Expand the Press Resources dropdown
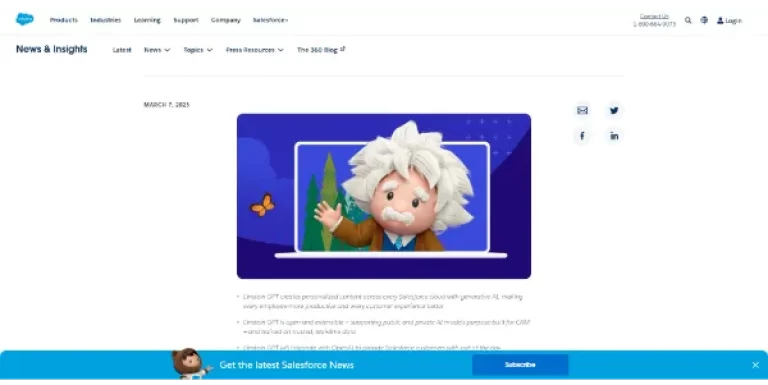The width and height of the screenshot is (768, 385). coord(255,50)
